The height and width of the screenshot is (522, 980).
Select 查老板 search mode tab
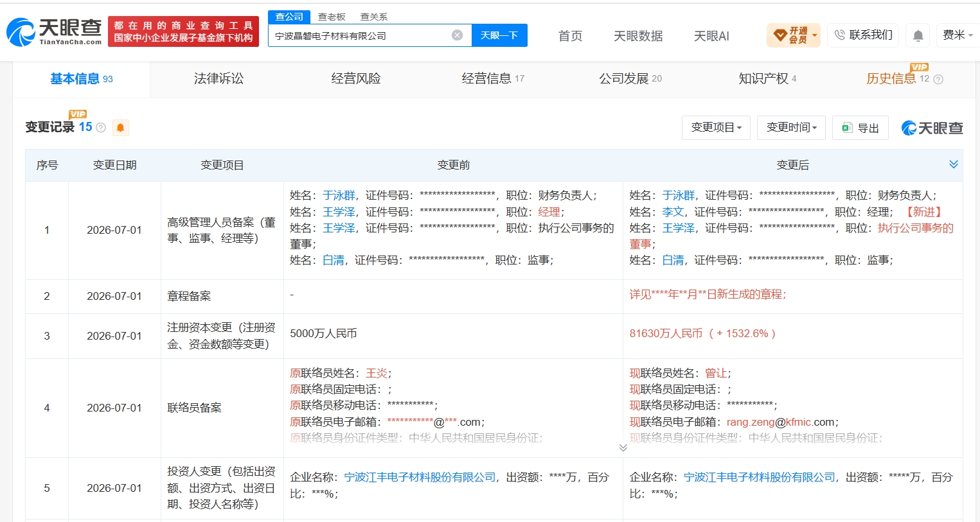332,17
